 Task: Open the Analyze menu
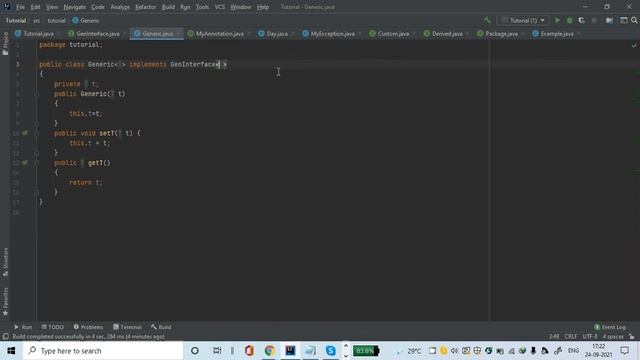tap(120, 7)
